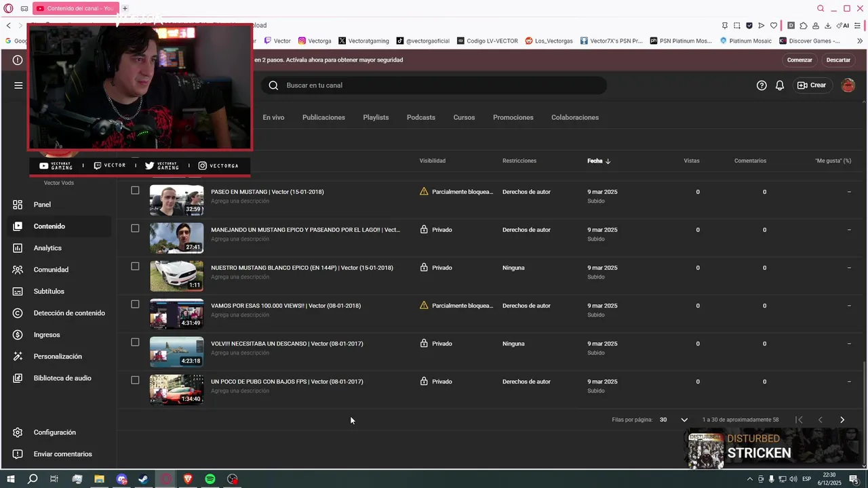868x488 pixels.
Task: Select checkbox for MANEJANDO UN MUSTANG EPICO video
Action: (x=135, y=228)
